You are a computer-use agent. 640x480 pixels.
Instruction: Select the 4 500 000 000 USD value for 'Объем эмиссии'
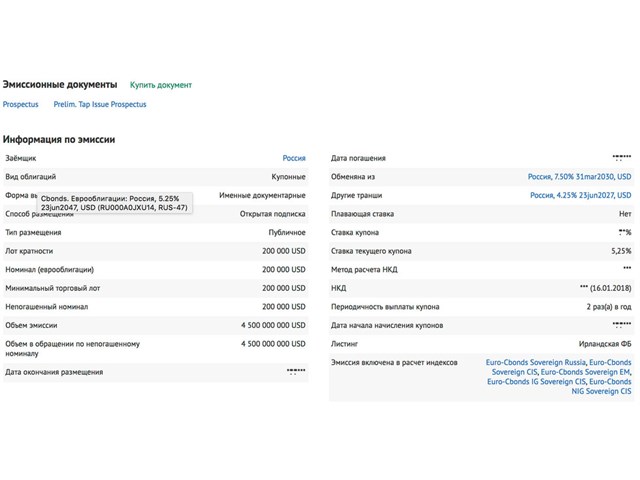click(273, 325)
